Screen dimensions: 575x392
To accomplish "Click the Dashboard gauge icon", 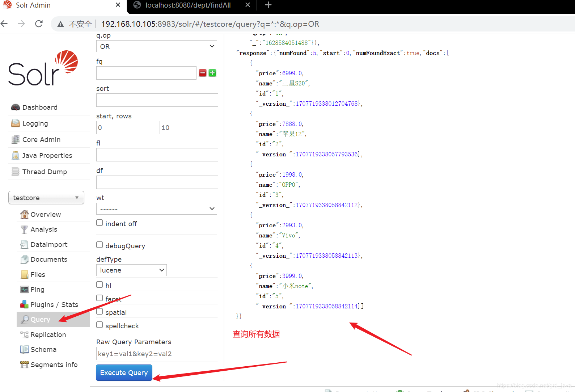I will pyautogui.click(x=16, y=107).
